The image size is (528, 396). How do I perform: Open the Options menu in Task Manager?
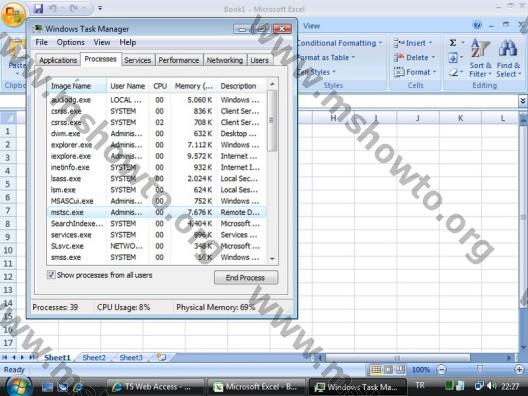71,42
